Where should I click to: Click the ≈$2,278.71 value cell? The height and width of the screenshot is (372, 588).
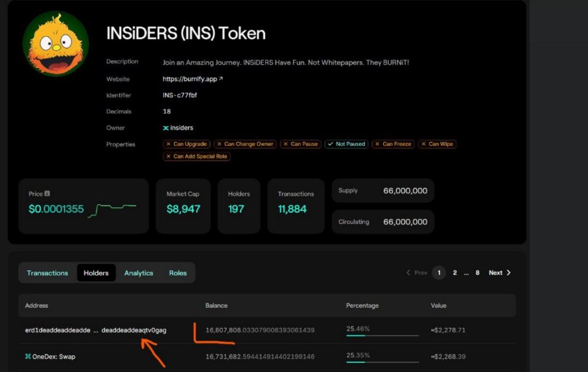click(x=448, y=331)
